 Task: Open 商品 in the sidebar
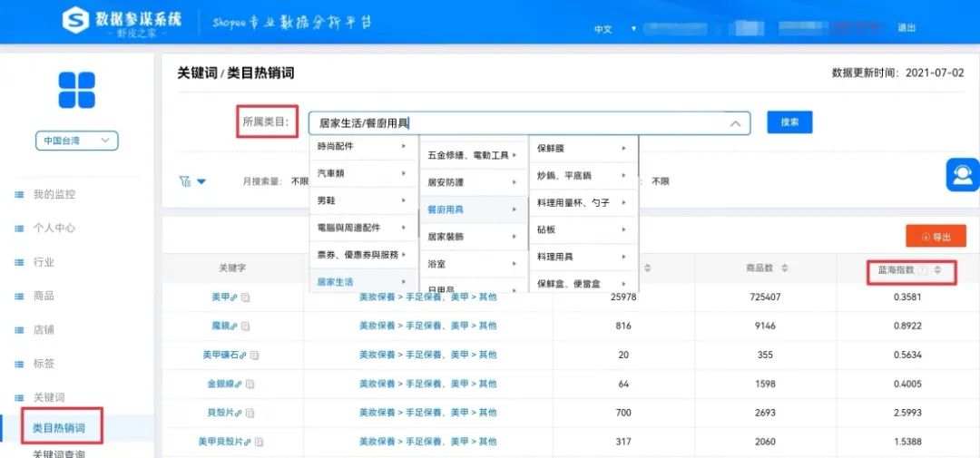(44, 297)
